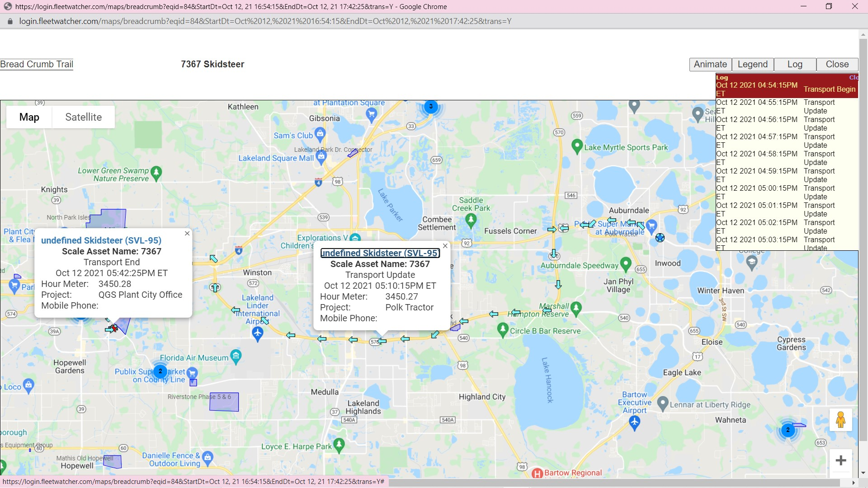Select the 05:02:15PM Transport Update log row
This screenshot has width=868, height=488.
point(787,227)
